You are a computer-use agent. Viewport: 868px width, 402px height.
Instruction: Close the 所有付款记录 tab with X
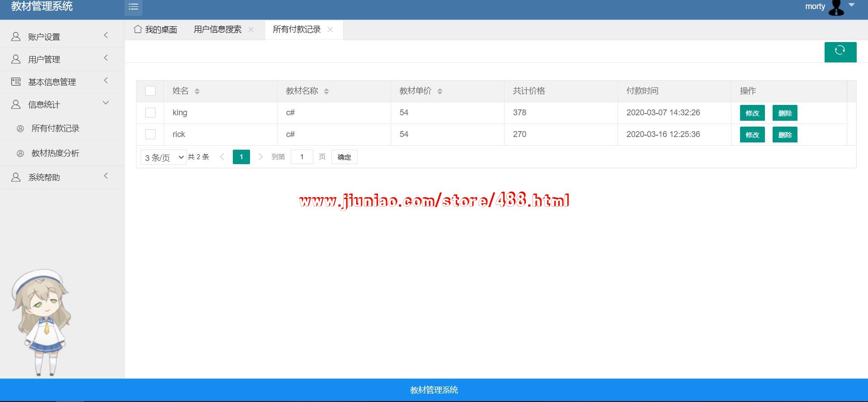tap(330, 30)
